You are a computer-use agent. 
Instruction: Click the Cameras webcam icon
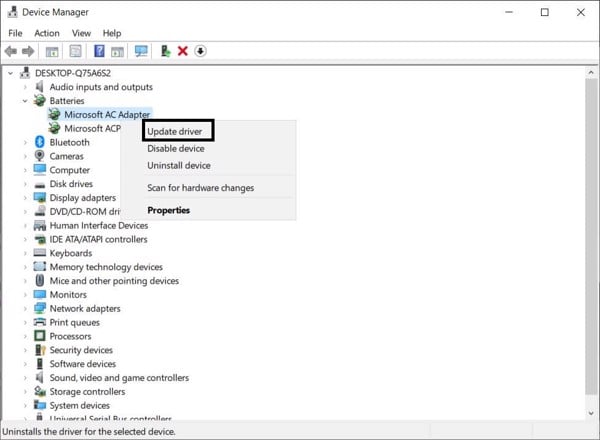pos(39,156)
